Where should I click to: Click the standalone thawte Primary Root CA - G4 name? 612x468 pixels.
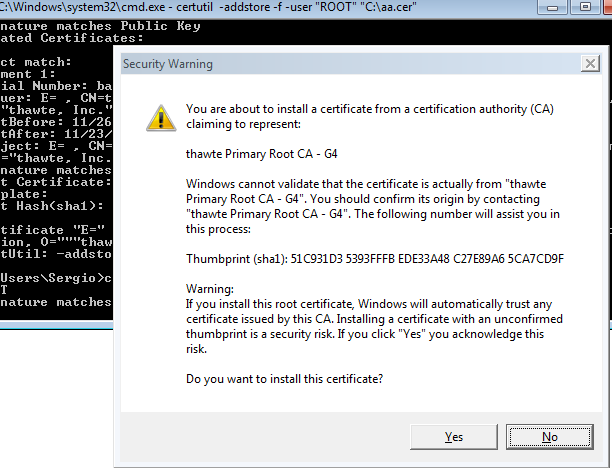tap(262, 154)
